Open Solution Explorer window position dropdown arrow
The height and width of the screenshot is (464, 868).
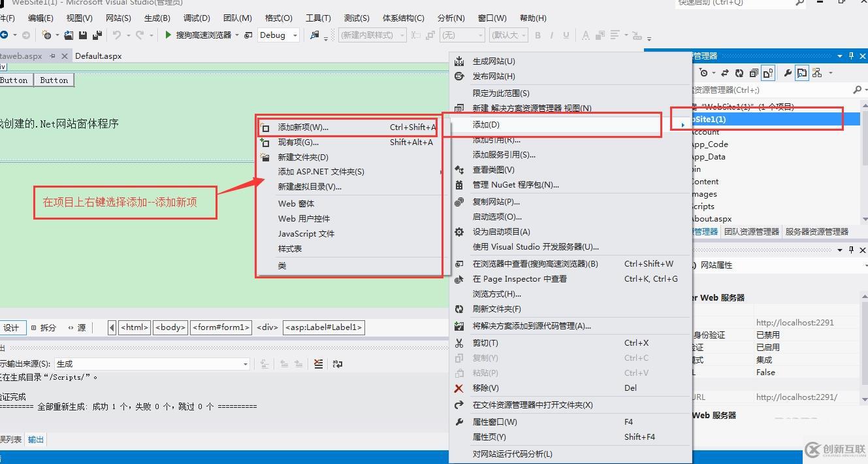point(840,56)
